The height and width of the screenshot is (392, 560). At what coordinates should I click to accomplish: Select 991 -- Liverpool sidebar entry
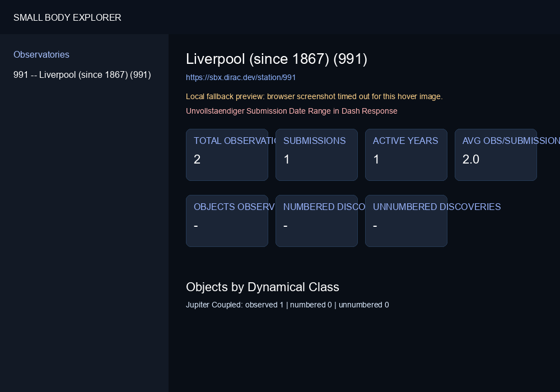[x=82, y=74]
